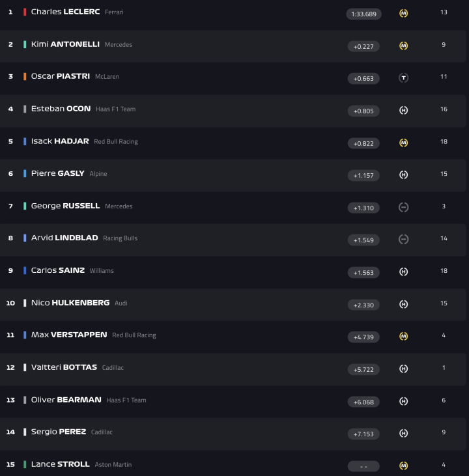Image resolution: width=469 pixels, height=476 pixels.
Task: Click Russell's grey unknown tyre icon
Action: [403, 207]
